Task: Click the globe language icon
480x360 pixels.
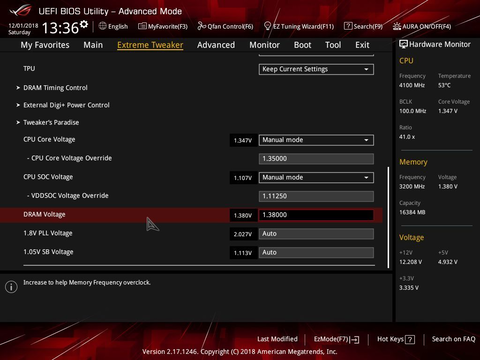Action: click(103, 26)
